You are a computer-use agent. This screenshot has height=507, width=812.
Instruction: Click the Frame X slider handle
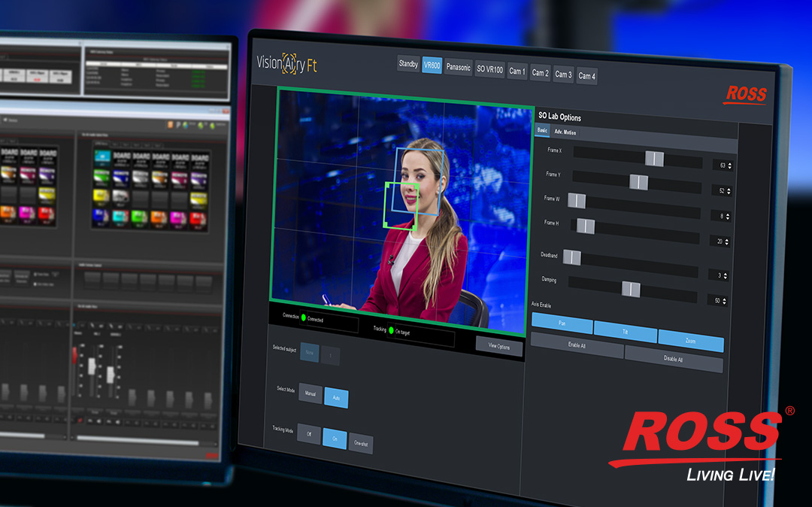(x=654, y=159)
